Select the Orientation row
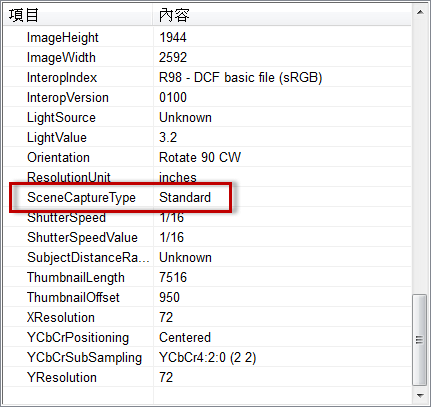Image resolution: width=431 pixels, height=407 pixels. pyautogui.click(x=207, y=157)
